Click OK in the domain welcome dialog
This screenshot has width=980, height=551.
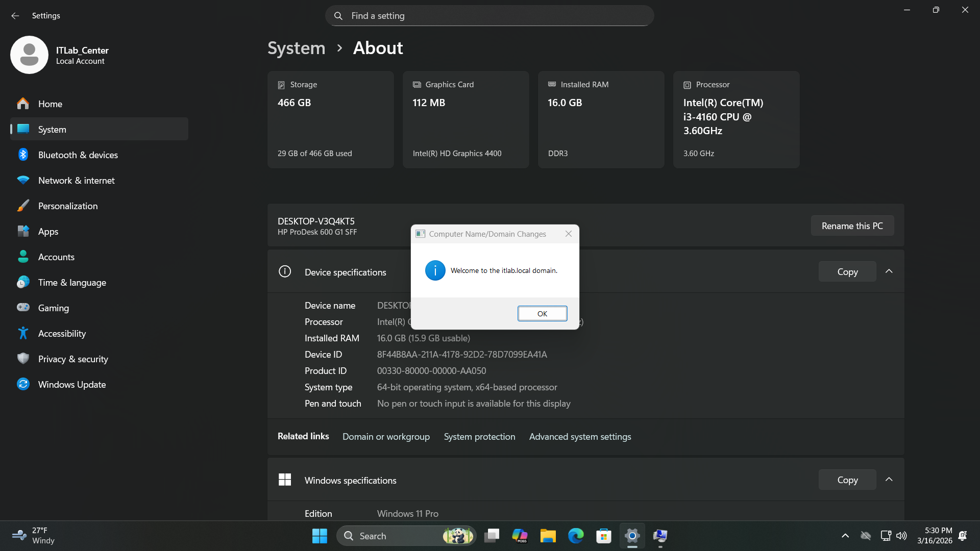(x=542, y=314)
